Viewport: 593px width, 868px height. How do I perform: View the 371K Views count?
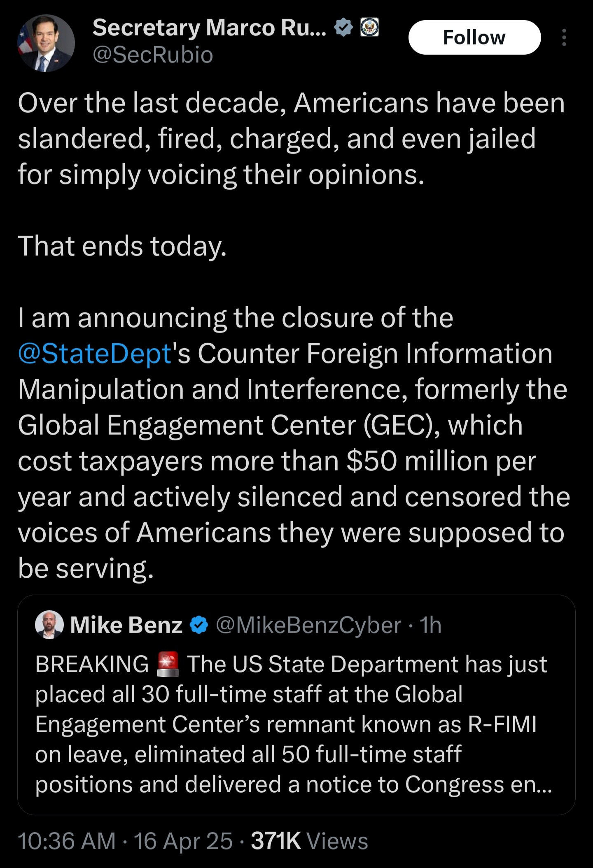pos(309,840)
